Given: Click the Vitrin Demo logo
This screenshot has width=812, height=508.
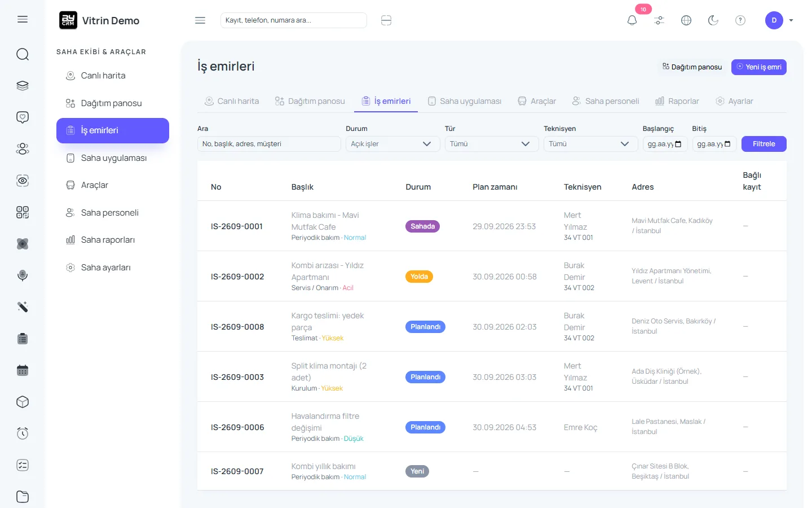Looking at the screenshot, I should point(99,20).
